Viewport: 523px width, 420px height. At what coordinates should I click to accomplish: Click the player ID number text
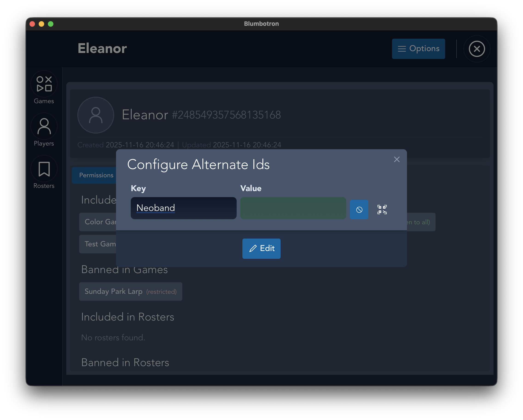click(x=226, y=115)
